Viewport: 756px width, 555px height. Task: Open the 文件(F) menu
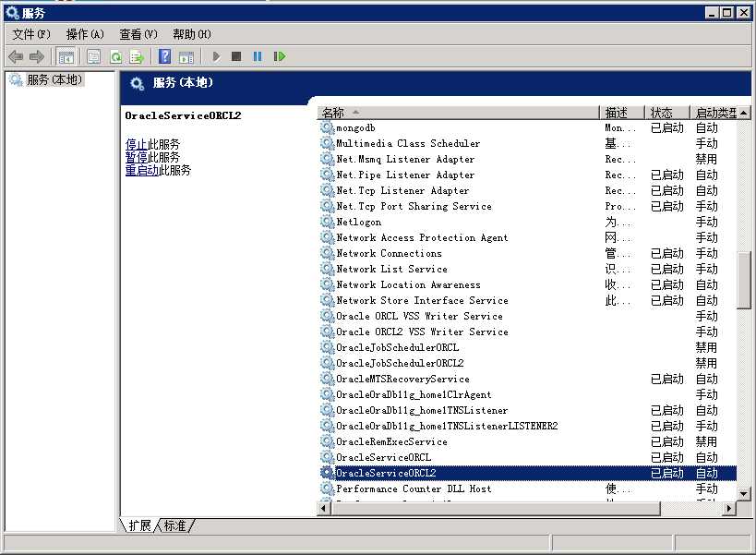[x=31, y=34]
